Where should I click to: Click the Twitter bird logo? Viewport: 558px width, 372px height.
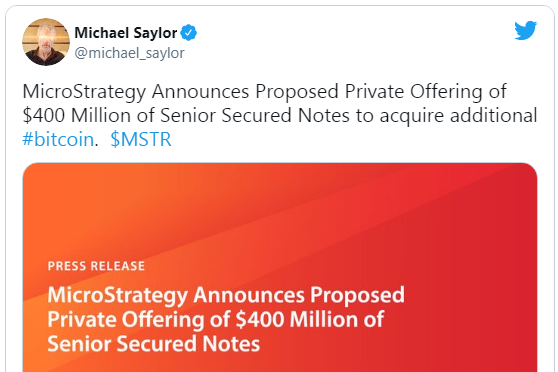point(525,30)
